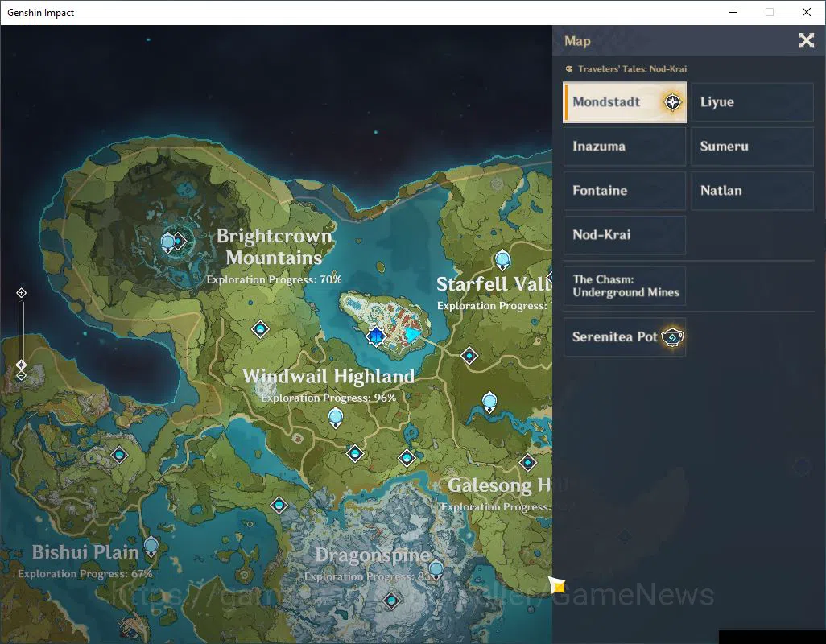Image resolution: width=826 pixels, height=644 pixels.
Task: Select teleport waypoint beside Brightcrown Mountains statue
Action: (179, 242)
